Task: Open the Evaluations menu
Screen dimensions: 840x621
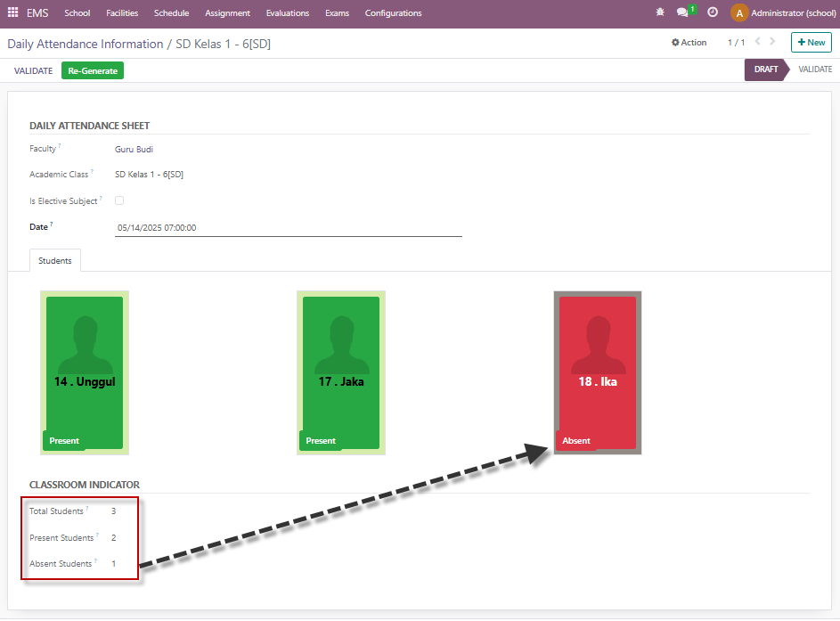Action: pos(288,12)
